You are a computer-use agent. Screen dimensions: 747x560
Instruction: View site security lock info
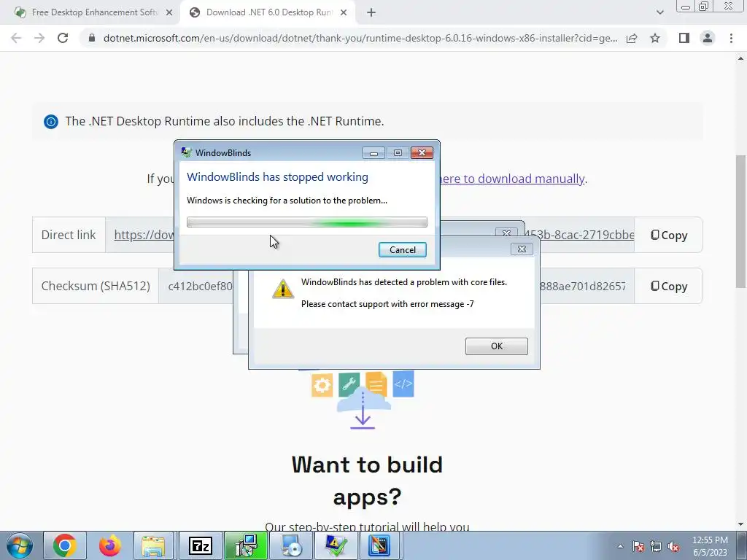pos(92,38)
